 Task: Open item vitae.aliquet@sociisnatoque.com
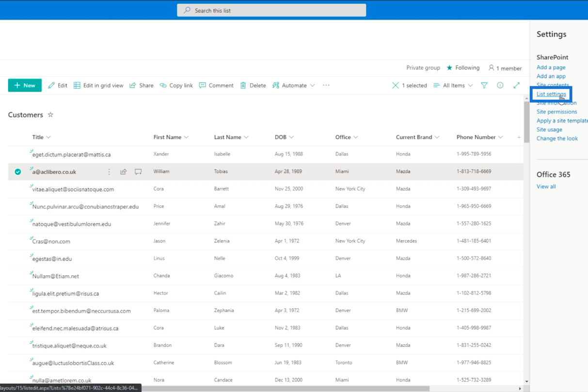tap(73, 189)
